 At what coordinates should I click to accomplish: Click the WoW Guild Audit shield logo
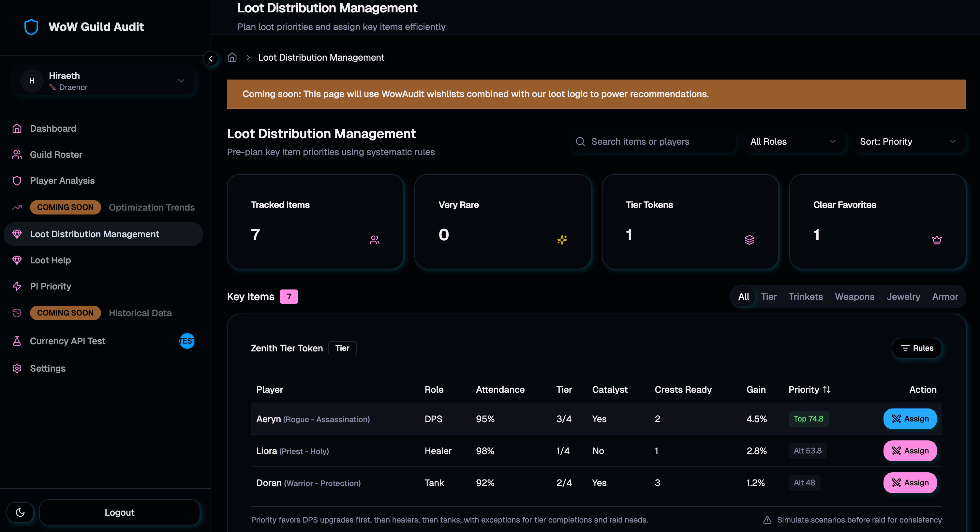[31, 27]
